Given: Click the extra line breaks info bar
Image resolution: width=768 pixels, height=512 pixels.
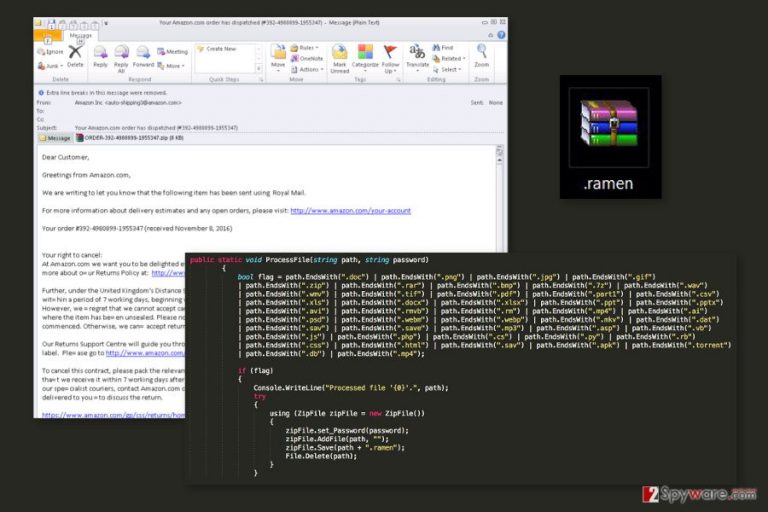Looking at the screenshot, I should pos(102,93).
